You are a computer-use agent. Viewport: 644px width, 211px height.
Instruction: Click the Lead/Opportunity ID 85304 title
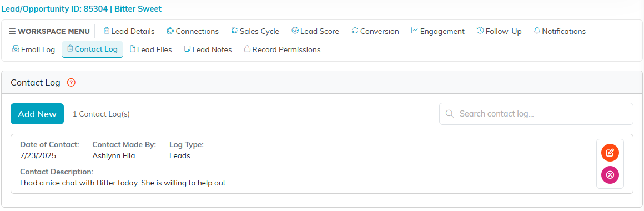[x=81, y=9]
